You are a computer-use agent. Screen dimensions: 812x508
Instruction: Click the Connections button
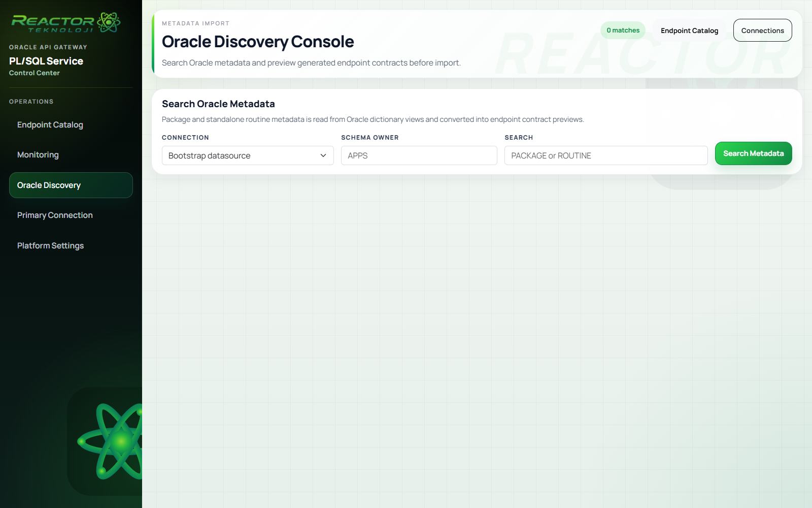[x=762, y=30]
